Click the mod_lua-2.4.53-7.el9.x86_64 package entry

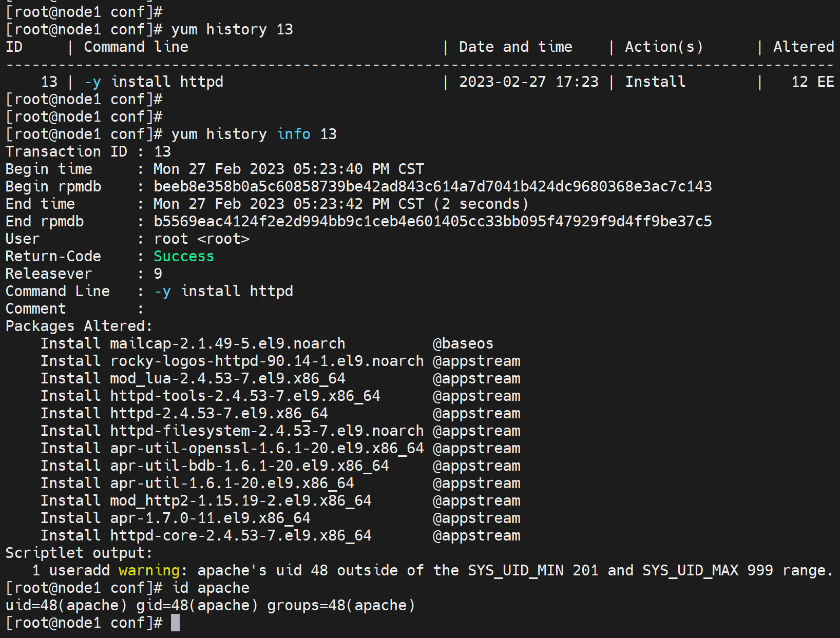pyautogui.click(x=227, y=378)
